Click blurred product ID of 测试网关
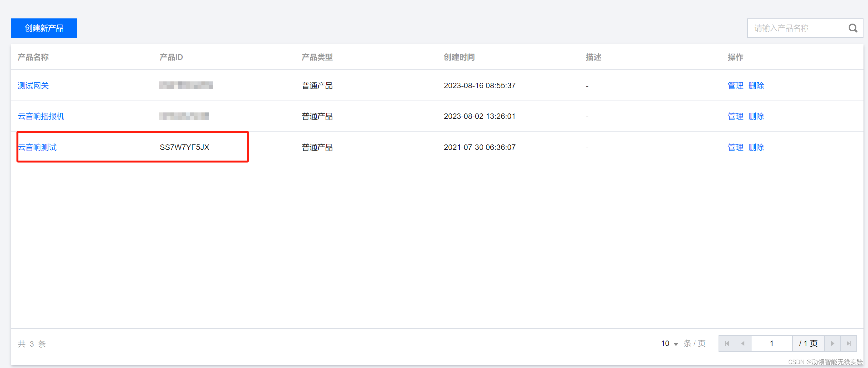 click(186, 85)
